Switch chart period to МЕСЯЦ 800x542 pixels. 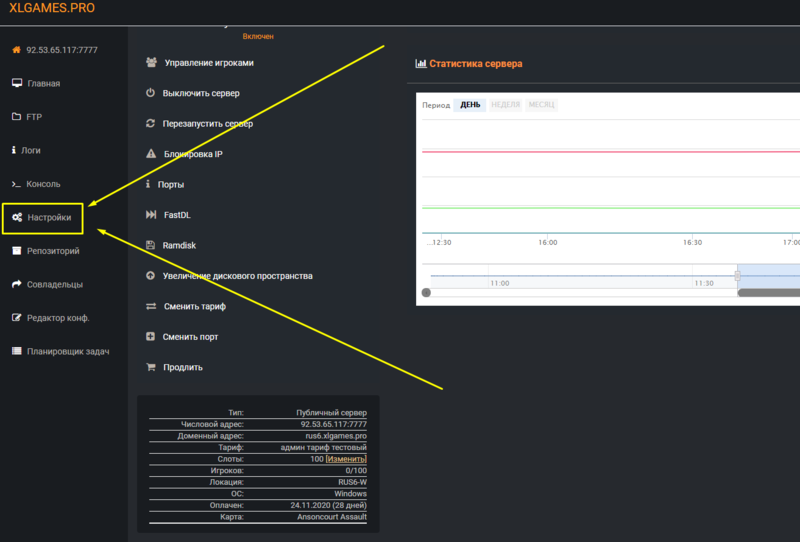(x=541, y=105)
